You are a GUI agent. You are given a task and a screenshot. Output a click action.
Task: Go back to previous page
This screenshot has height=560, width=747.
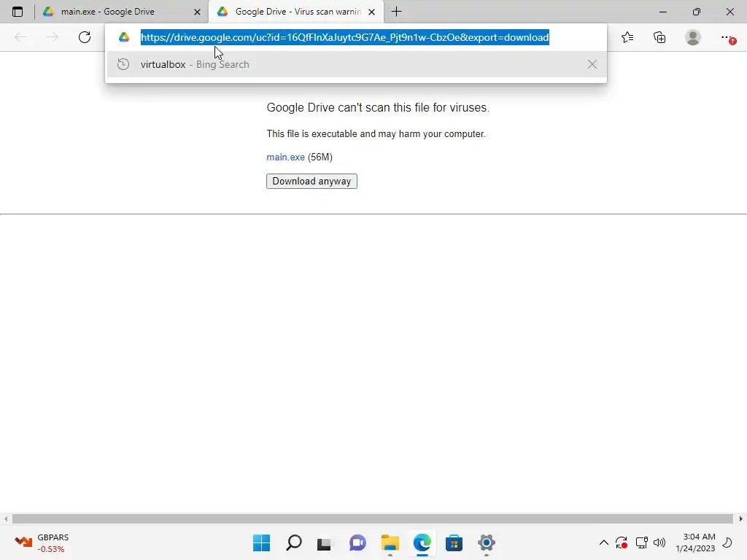pos(20,37)
